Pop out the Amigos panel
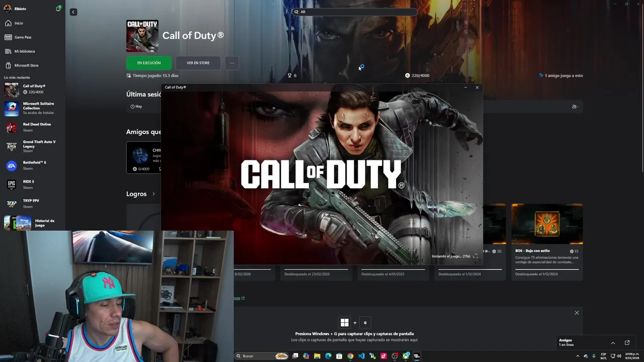This screenshot has width=644, height=362. [x=627, y=343]
